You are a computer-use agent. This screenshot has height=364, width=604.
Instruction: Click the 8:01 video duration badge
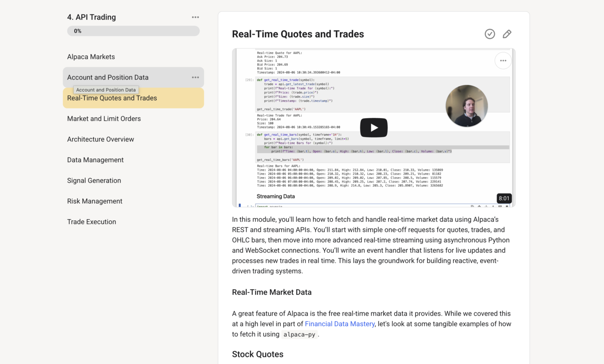click(504, 199)
